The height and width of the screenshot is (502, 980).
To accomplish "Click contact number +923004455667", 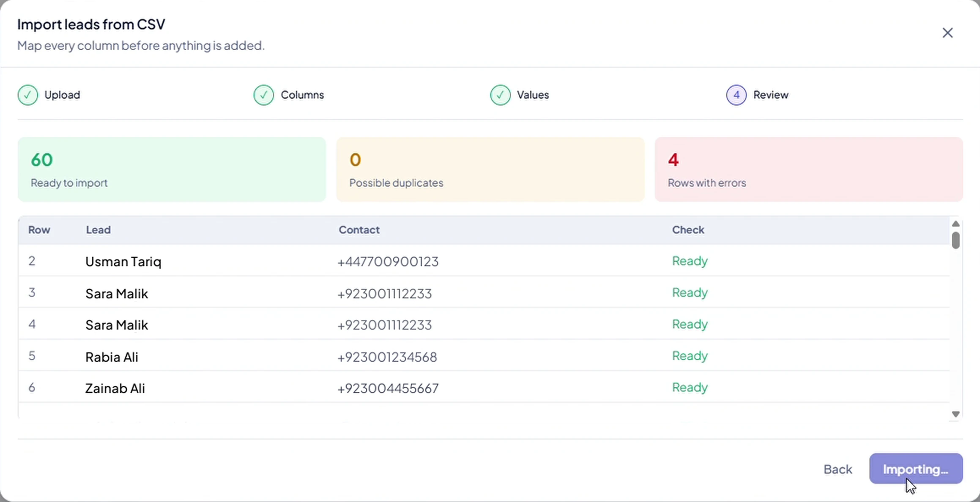I will (388, 388).
